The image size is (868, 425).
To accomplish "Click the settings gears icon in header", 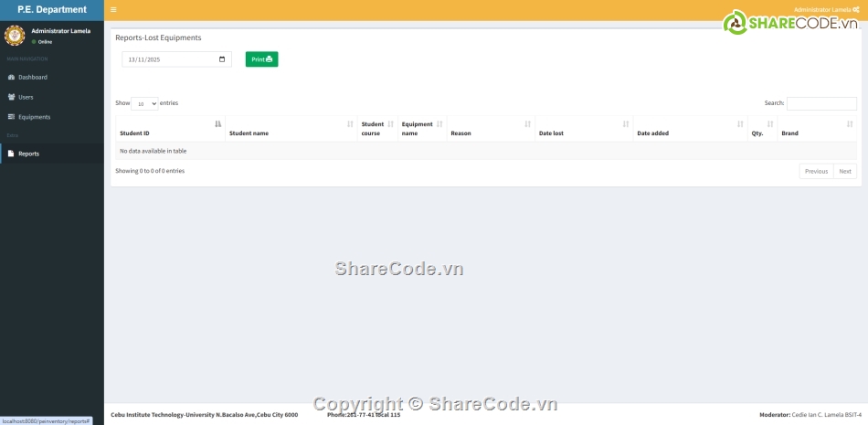I will (856, 10).
